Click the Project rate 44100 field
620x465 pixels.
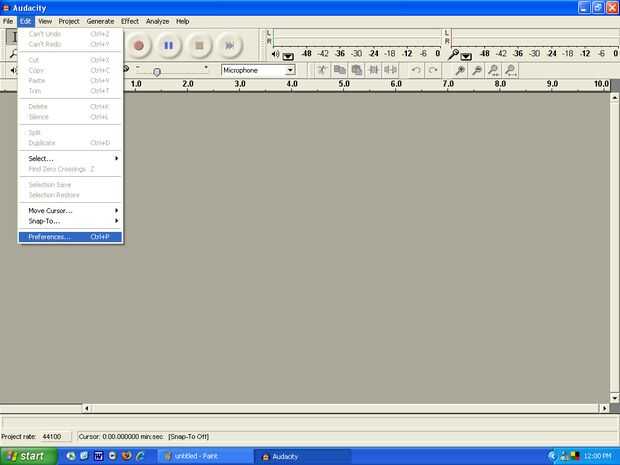pos(55,437)
